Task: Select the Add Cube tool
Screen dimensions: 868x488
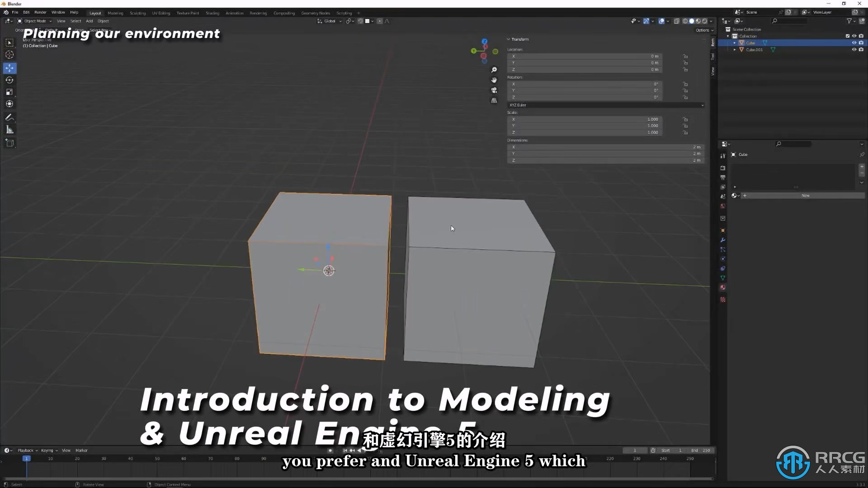Action: pyautogui.click(x=9, y=143)
